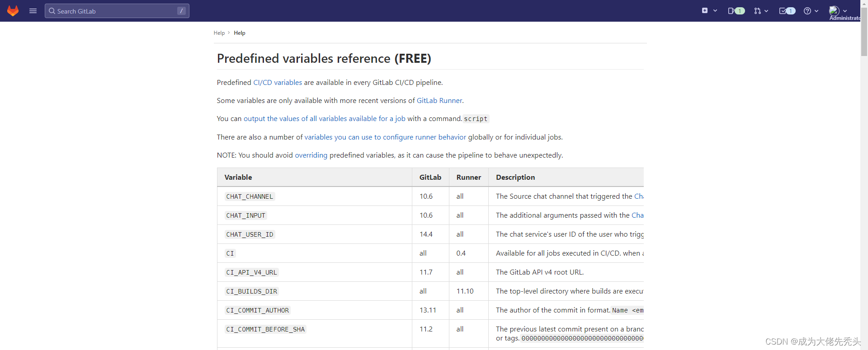Screen dimensions: 868x350
Task: Click the GitLab column header
Action: coord(430,177)
